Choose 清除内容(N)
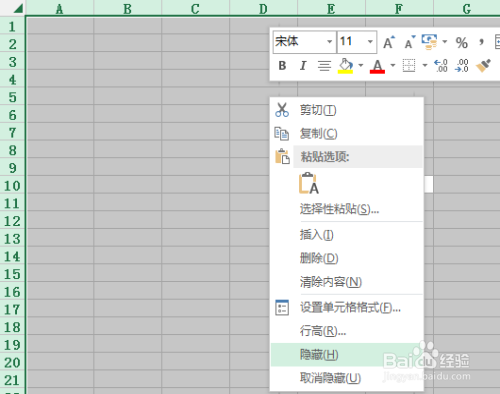The image size is (500, 394). tap(347, 282)
